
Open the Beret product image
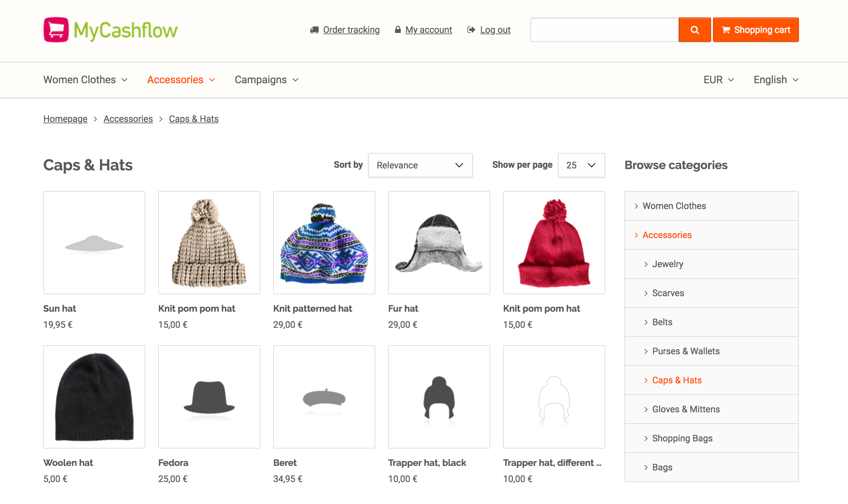(324, 397)
